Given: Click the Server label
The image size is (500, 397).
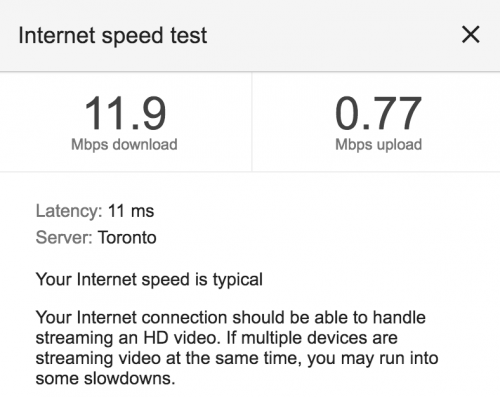Looking at the screenshot, I should pyautogui.click(x=64, y=238).
